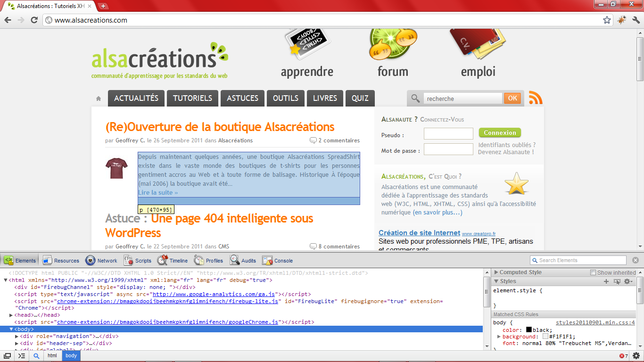
Task: Open the RSS feed icon
Action: (x=536, y=98)
